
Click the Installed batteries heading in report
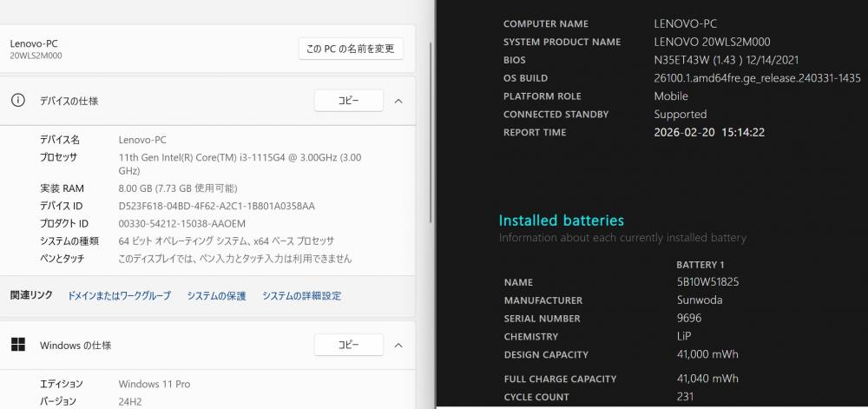(x=562, y=221)
